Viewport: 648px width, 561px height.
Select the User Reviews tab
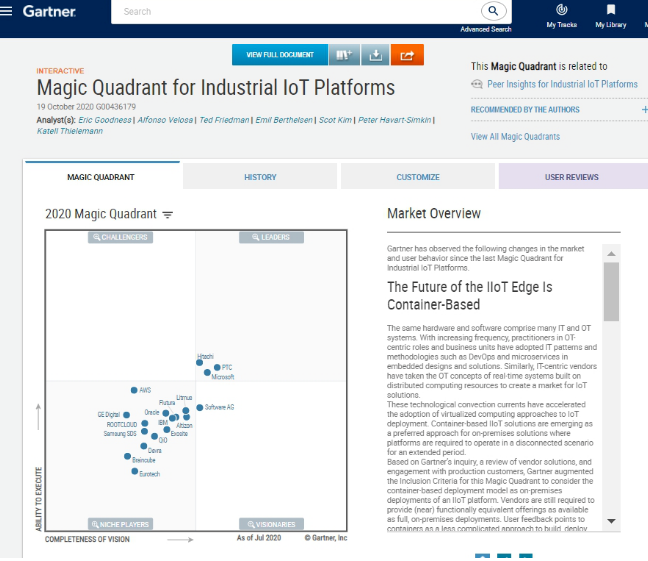[x=572, y=177]
